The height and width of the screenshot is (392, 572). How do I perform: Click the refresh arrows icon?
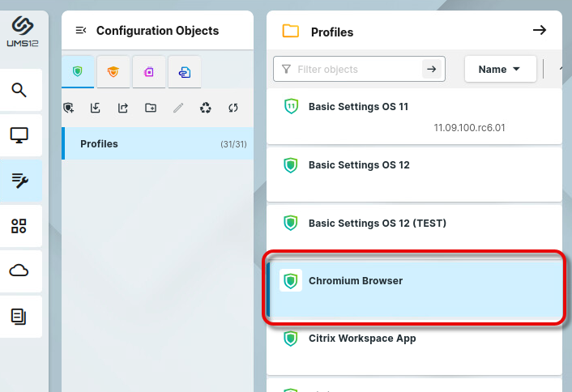(x=233, y=108)
